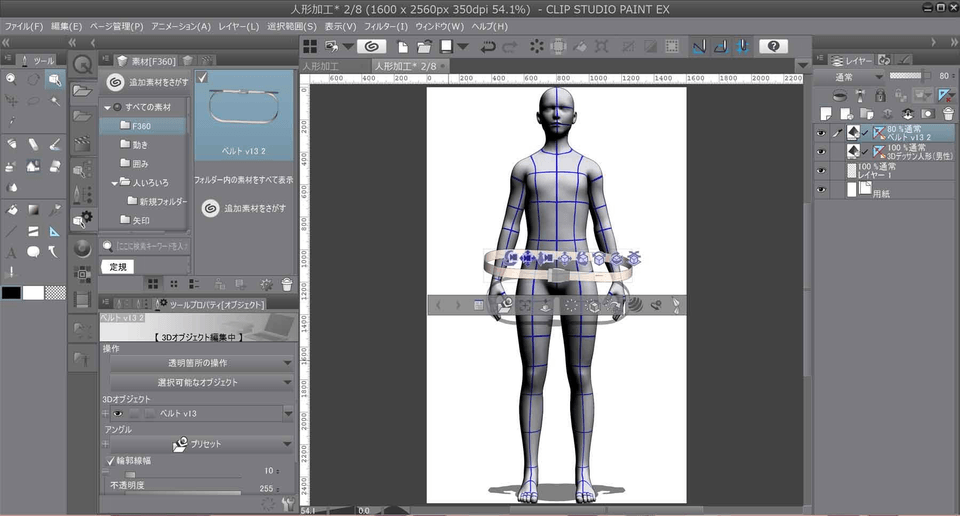Select the Gradient tool
Image resolution: width=960 pixels, height=516 pixels.
(33, 210)
